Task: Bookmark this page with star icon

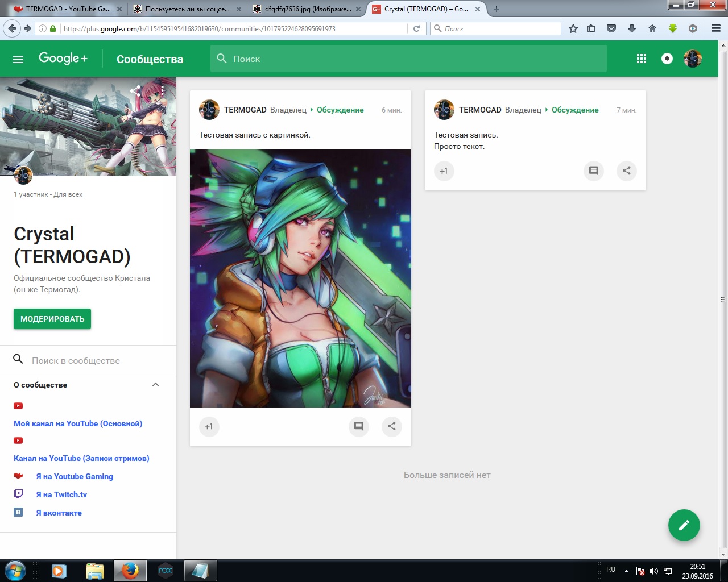Action: click(573, 28)
